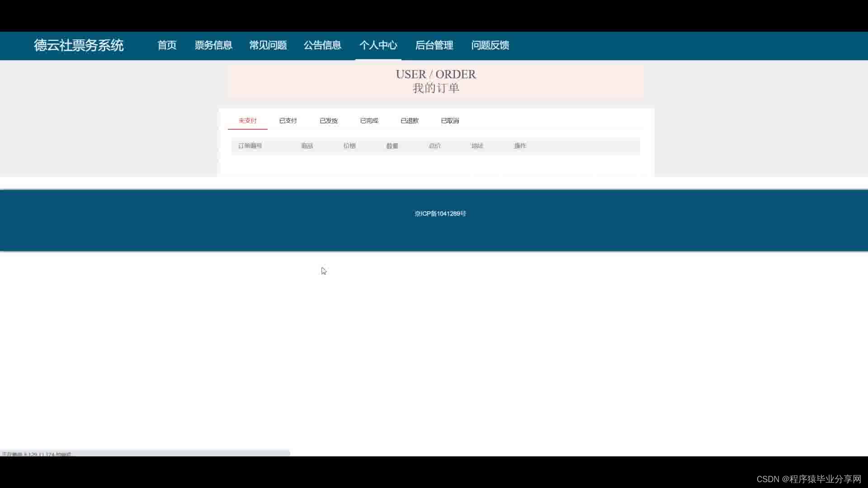Click the 商品 column header

pos(307,146)
